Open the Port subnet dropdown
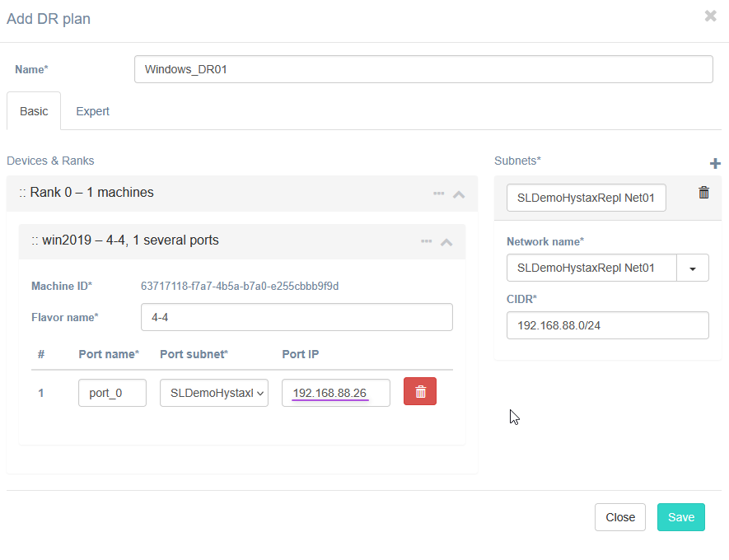729x560 pixels. pos(214,393)
